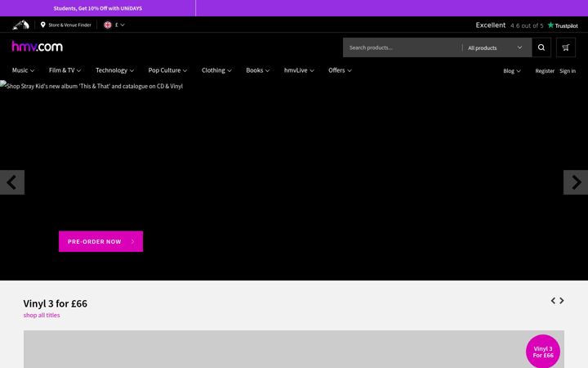The height and width of the screenshot is (368, 588).
Task: Show next Vinyl 3 for £66 items
Action: click(562, 300)
